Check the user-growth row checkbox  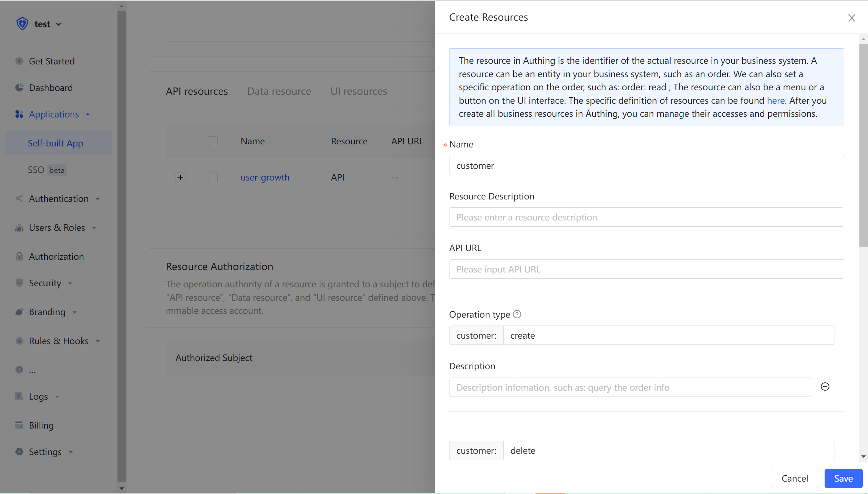click(213, 177)
